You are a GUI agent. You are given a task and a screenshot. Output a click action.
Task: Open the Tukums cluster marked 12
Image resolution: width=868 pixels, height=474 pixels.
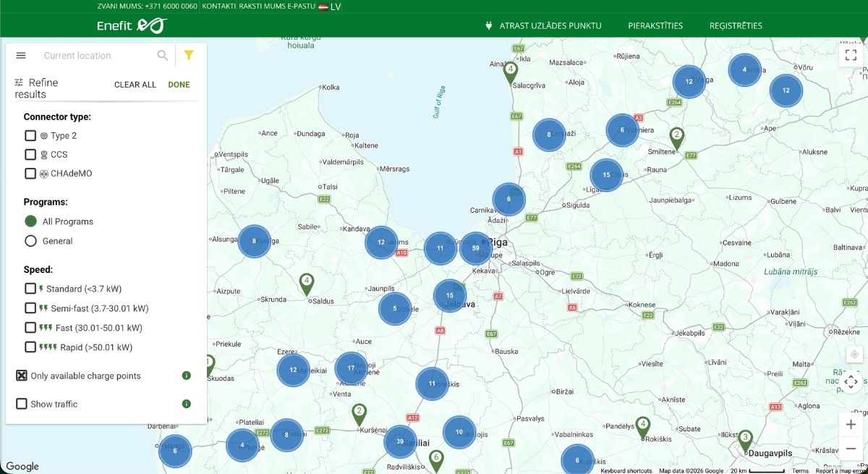click(x=380, y=242)
